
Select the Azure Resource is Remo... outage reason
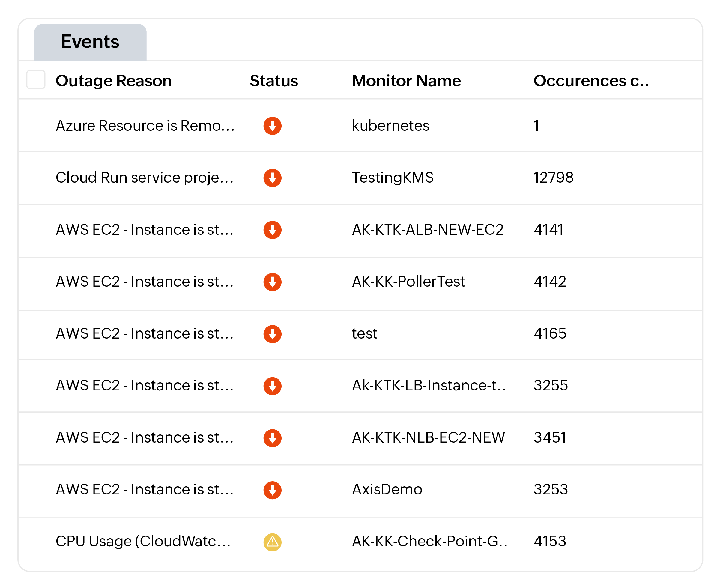[145, 126]
